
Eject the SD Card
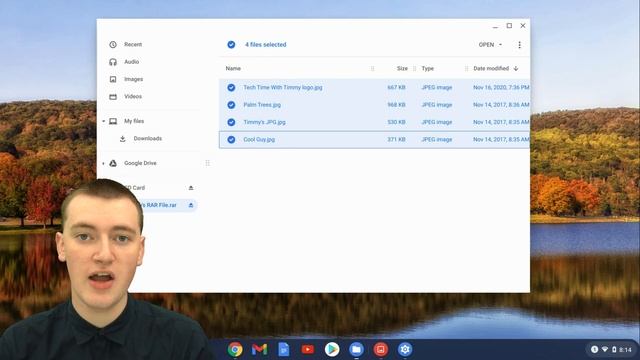click(191, 188)
